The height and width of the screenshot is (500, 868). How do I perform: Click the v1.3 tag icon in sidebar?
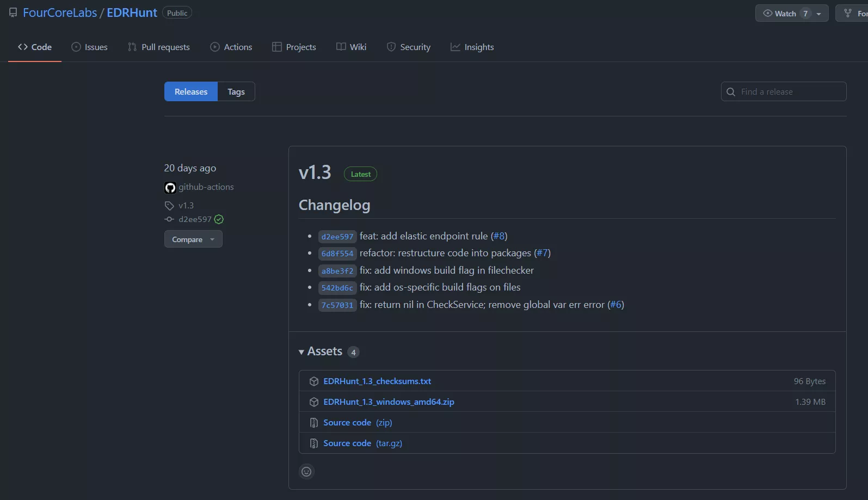point(169,206)
